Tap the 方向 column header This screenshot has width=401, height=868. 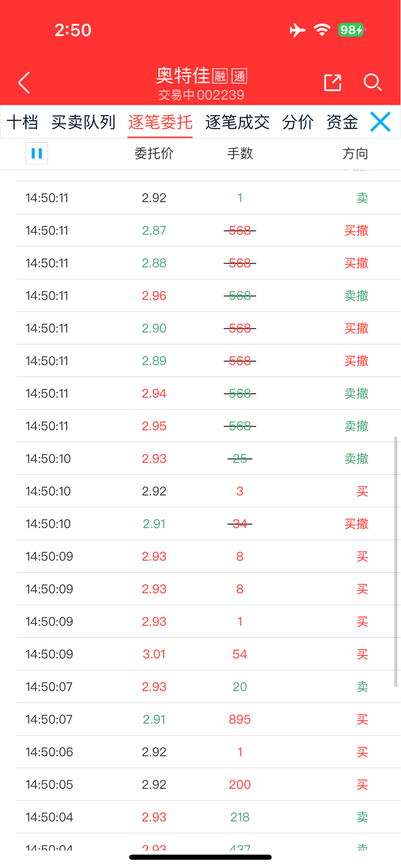point(355,153)
